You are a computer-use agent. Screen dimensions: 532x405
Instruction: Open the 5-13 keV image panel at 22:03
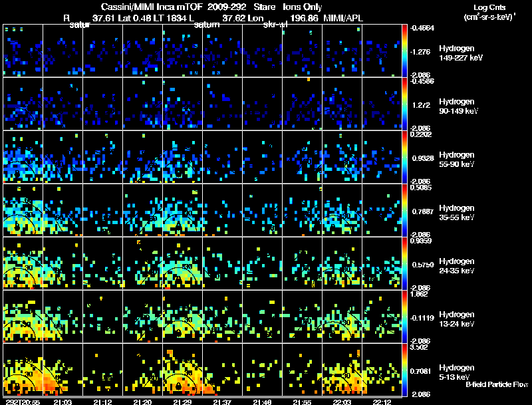pos(342,370)
